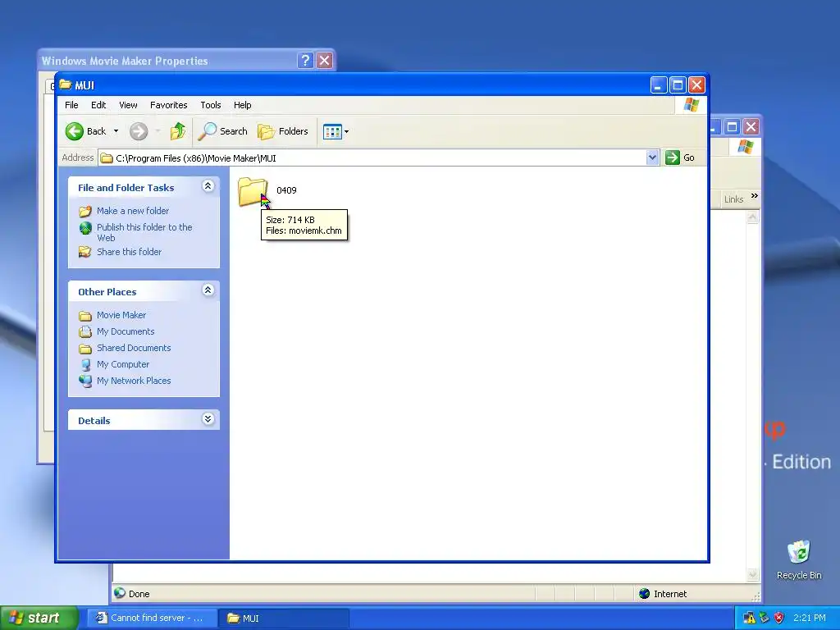Open the Views dropdown button

(336, 131)
